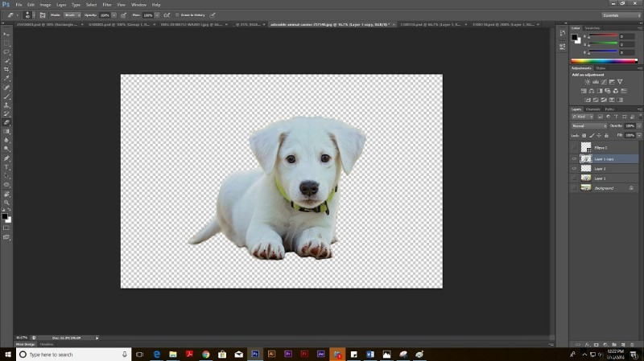Click the Type here to search box
The height and width of the screenshot is (361, 644).
[x=73, y=355]
